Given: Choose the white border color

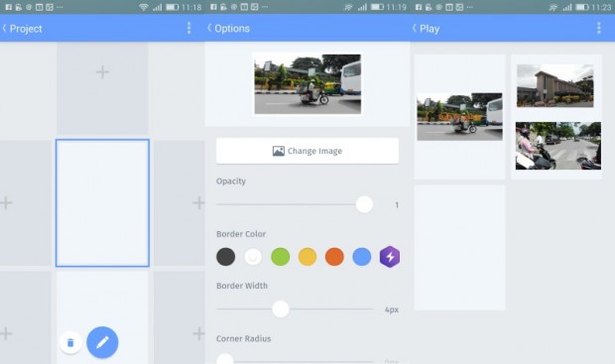Looking at the screenshot, I should (x=253, y=257).
